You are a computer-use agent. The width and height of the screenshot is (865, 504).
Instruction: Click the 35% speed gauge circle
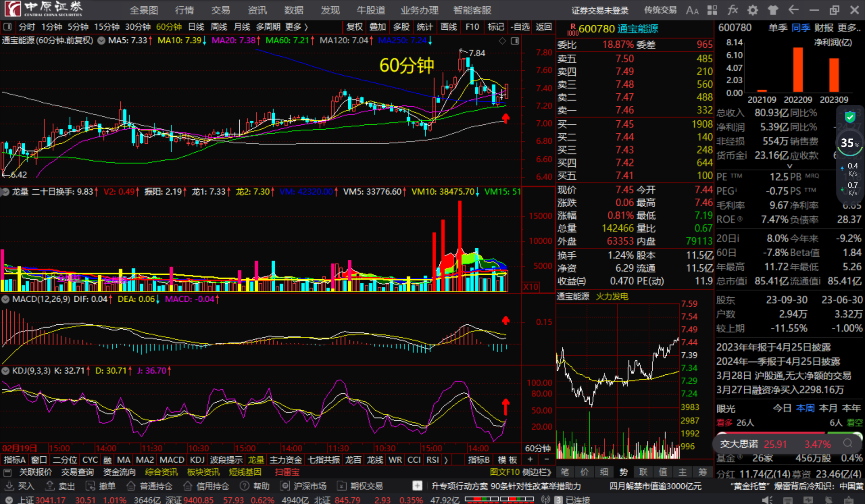[x=850, y=143]
